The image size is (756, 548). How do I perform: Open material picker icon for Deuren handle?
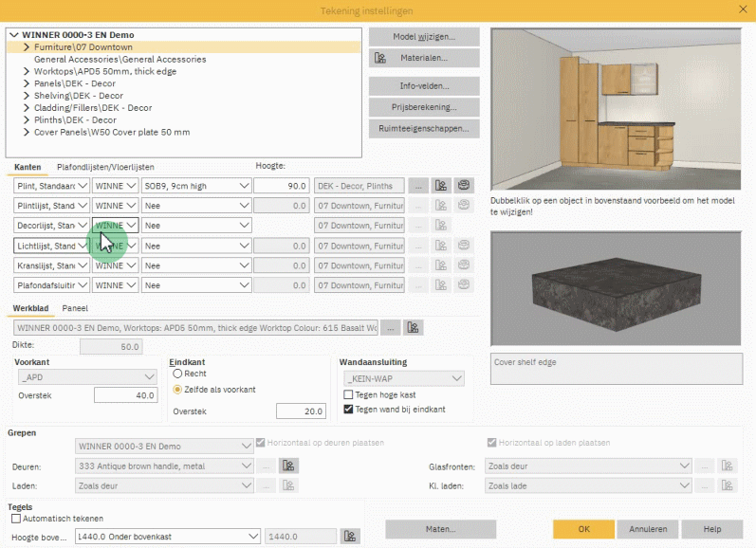(288, 466)
